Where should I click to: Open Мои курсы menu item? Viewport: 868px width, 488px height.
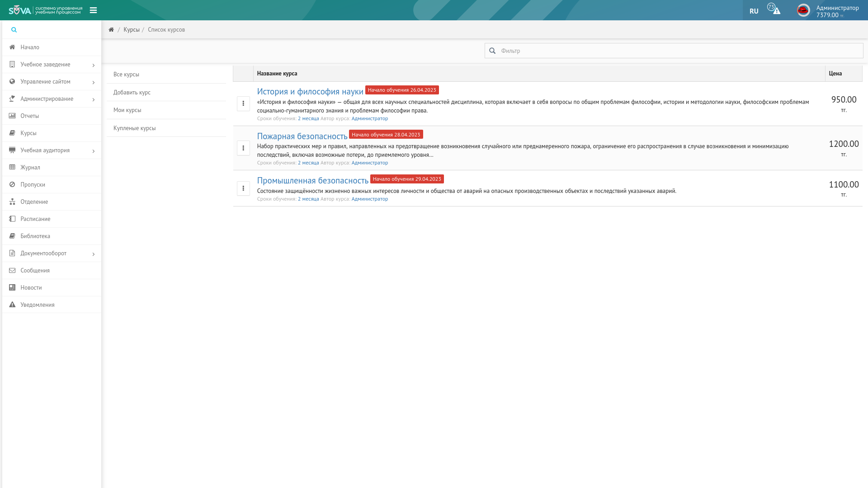pyautogui.click(x=166, y=110)
